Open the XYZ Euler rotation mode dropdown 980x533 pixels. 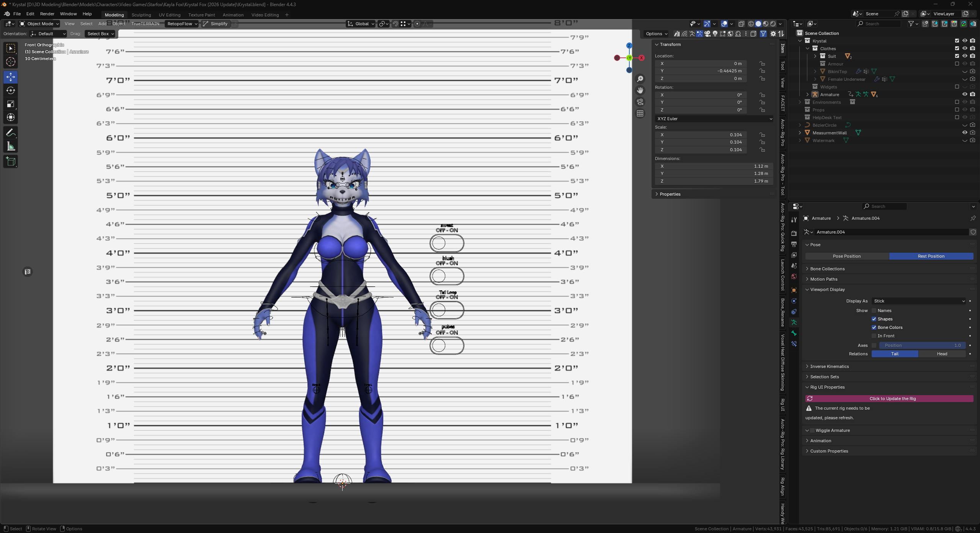point(714,119)
